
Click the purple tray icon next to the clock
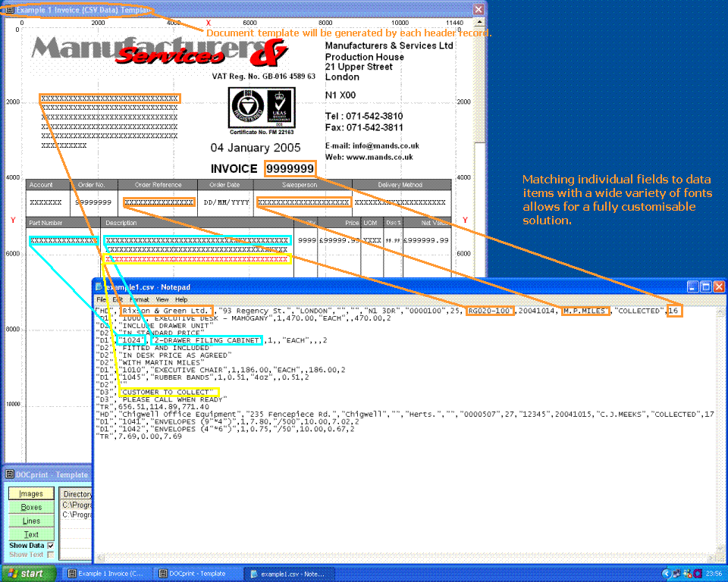click(698, 574)
